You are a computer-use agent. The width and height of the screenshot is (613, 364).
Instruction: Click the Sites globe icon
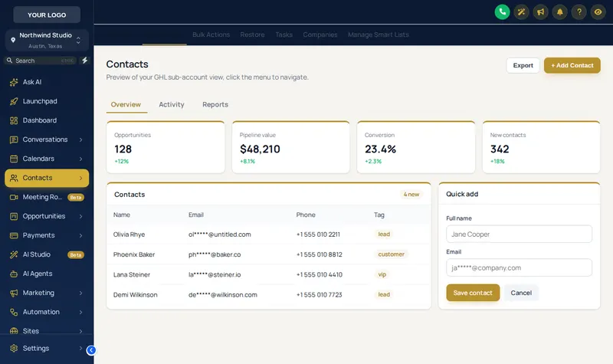[14, 331]
